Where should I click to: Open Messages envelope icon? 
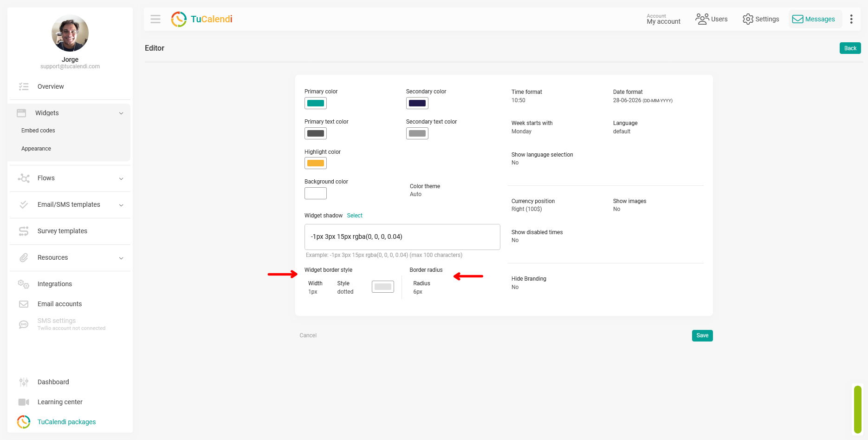[797, 19]
